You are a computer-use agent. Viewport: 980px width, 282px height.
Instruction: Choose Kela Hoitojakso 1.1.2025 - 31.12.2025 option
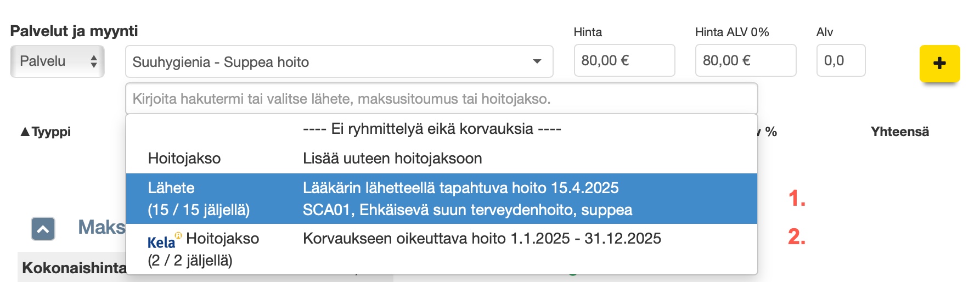point(441,249)
